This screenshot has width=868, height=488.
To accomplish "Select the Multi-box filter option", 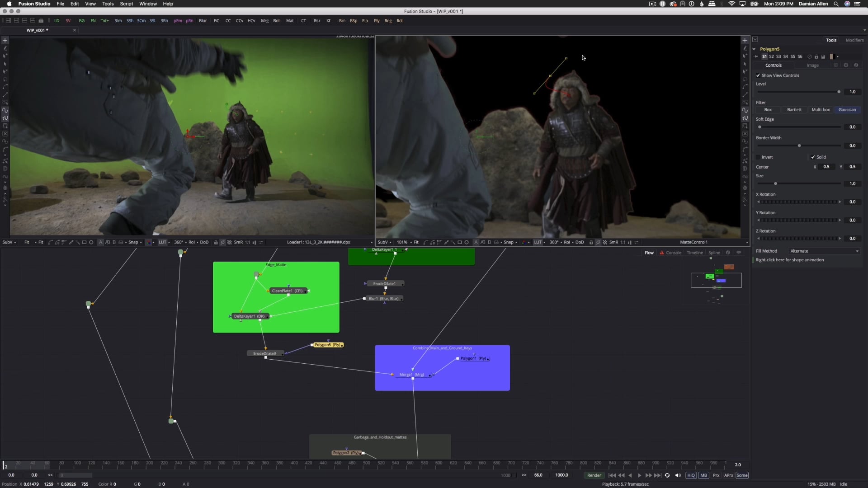I will coord(821,110).
